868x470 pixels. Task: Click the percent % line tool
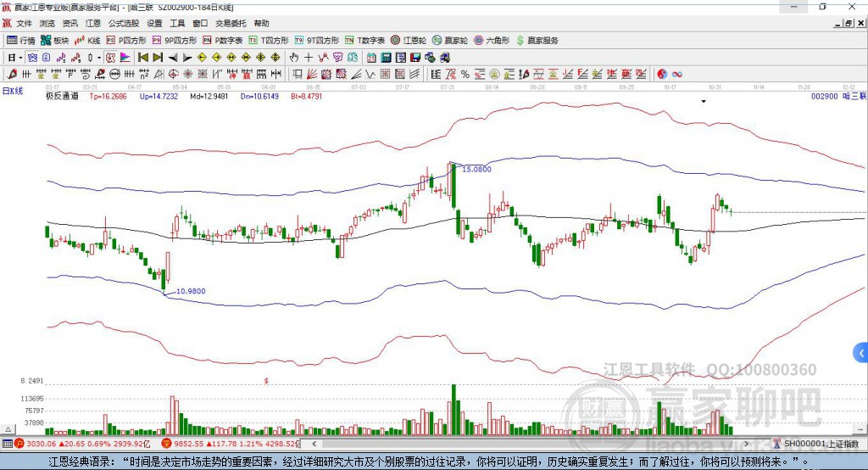pos(465,74)
